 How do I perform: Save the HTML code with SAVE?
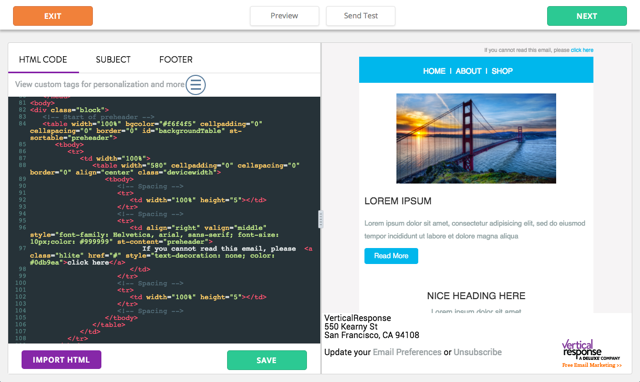[x=267, y=360]
